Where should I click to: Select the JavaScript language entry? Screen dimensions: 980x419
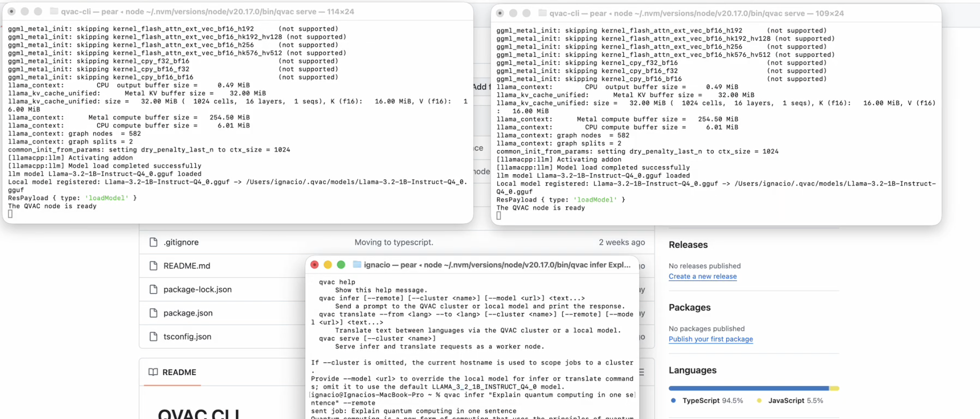click(x=786, y=400)
